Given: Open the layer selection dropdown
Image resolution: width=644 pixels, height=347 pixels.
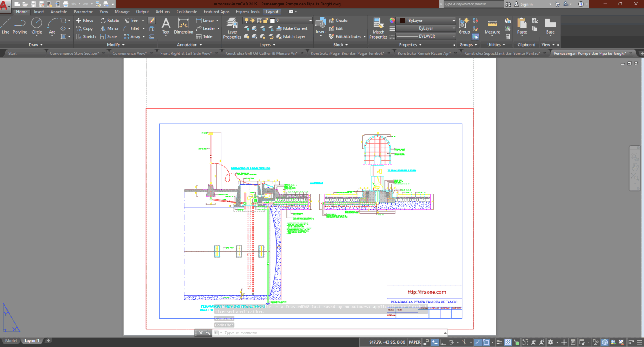Looking at the screenshot, I should click(309, 20).
